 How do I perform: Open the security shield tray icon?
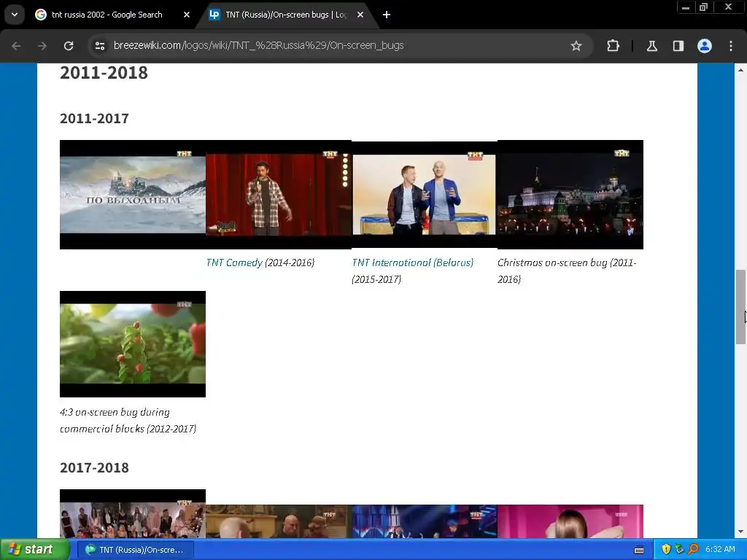click(666, 550)
